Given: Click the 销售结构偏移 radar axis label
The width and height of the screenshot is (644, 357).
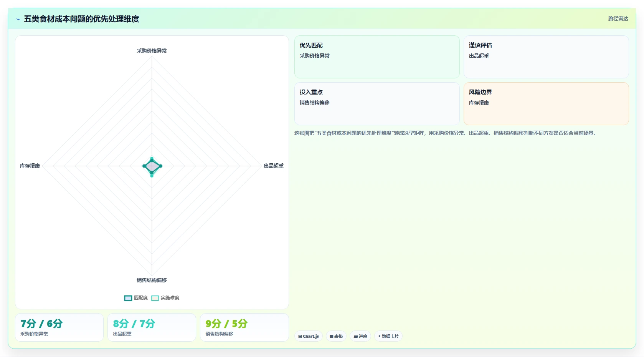Looking at the screenshot, I should pos(152,280).
